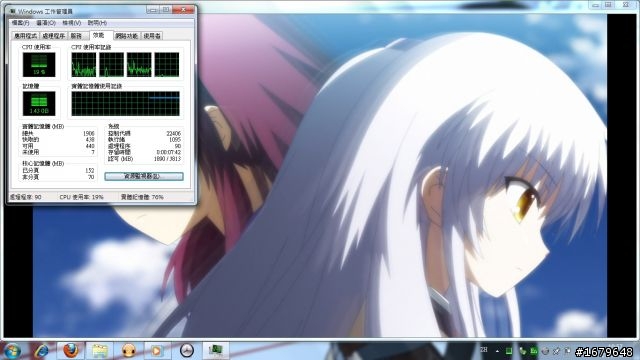Click the physical memory usage history graph

point(125,104)
